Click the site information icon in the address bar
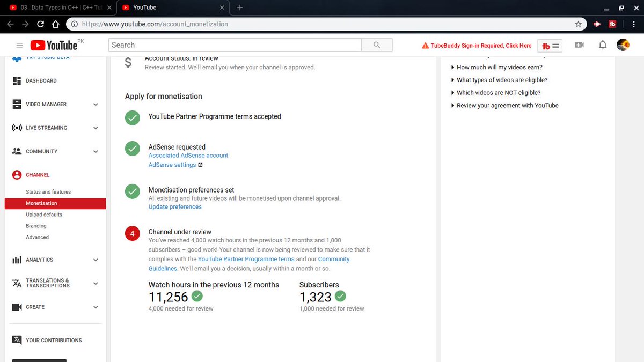The height and width of the screenshot is (362, 644). [x=74, y=24]
